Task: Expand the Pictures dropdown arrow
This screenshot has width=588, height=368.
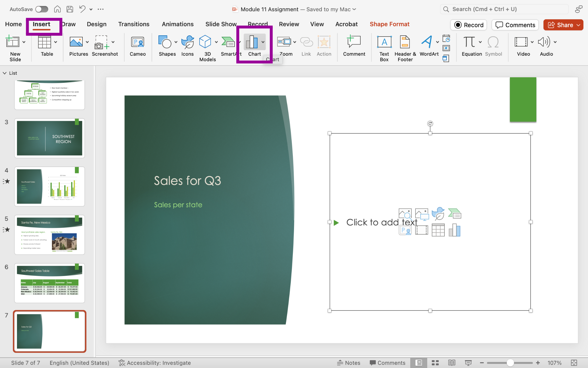Action: click(87, 42)
